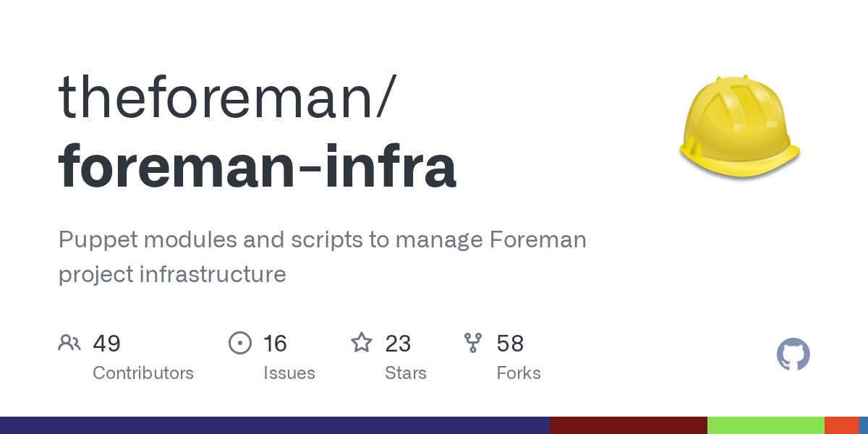Click the Stars star icon
The height and width of the screenshot is (434, 868).
(x=361, y=343)
